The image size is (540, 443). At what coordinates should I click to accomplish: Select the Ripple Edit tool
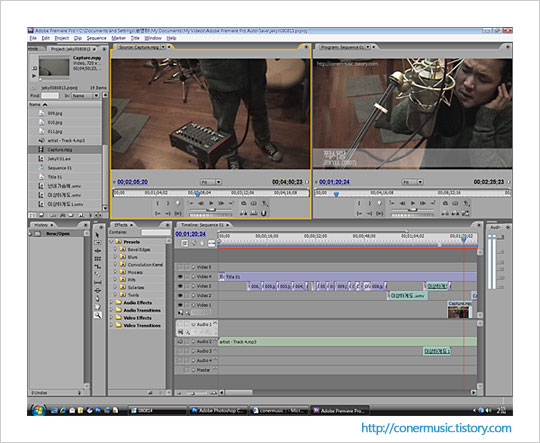98,251
